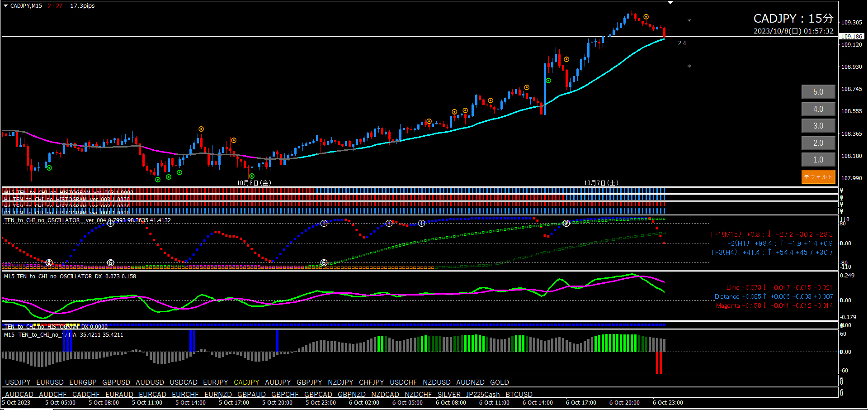868x410 pixels.
Task: Open the NZDCHF symbol
Action: tap(418, 395)
